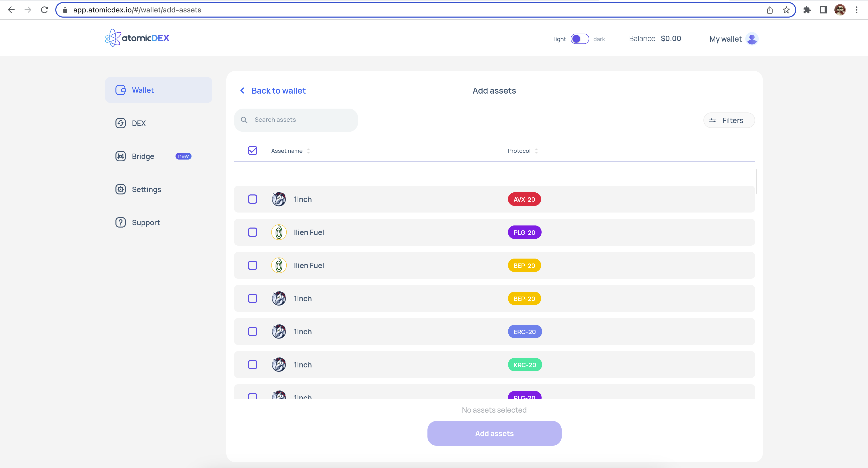Click the Ilien Fuel logo in BEP-20 row

279,265
